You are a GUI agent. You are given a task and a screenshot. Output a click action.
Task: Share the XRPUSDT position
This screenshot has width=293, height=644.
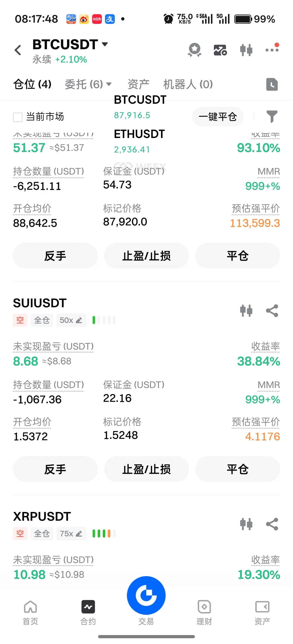click(x=272, y=524)
